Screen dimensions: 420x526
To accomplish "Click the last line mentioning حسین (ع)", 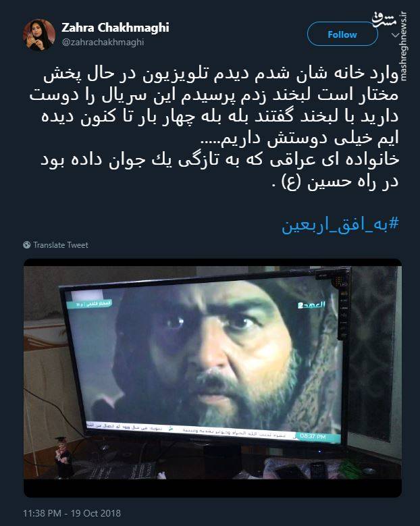I will pyautogui.click(x=336, y=182).
